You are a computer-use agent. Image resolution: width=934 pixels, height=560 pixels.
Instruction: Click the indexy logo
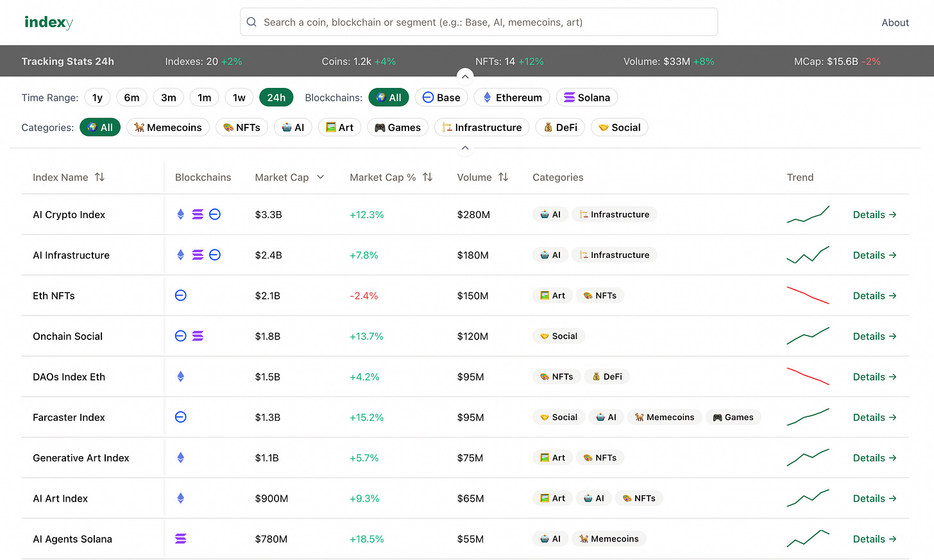pos(49,22)
